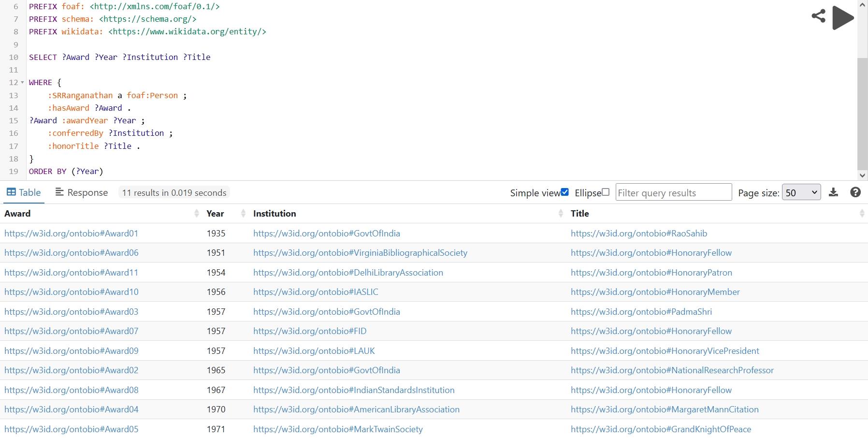Sort results by Year column arrows
This screenshot has width=868, height=438.
tap(243, 214)
